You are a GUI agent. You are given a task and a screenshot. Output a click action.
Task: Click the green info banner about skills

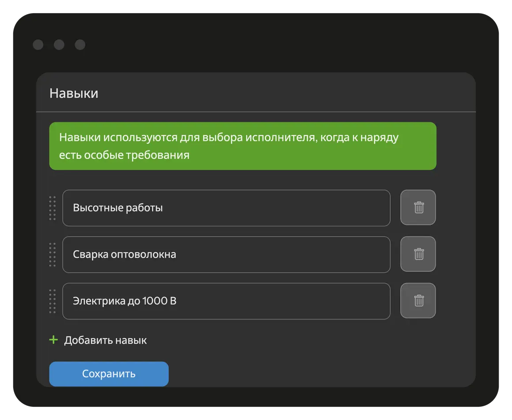click(x=242, y=146)
